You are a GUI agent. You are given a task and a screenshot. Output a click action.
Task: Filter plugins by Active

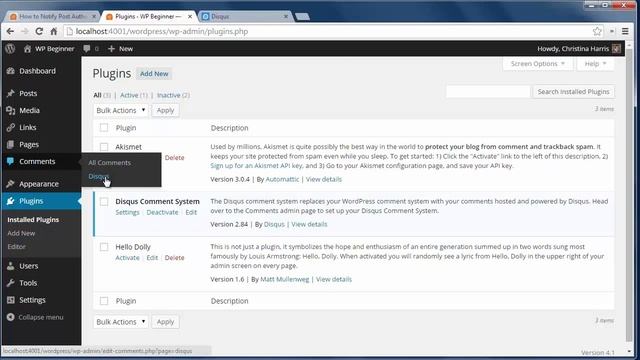pos(129,95)
